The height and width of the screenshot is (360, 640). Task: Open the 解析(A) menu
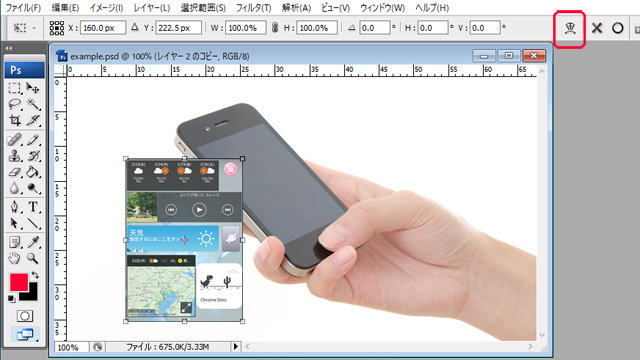(296, 7)
